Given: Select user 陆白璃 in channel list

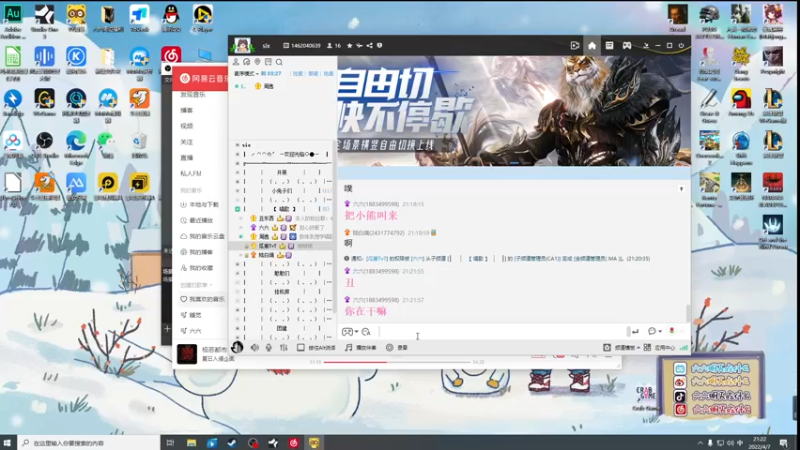Looking at the screenshot, I should pyautogui.click(x=266, y=255).
